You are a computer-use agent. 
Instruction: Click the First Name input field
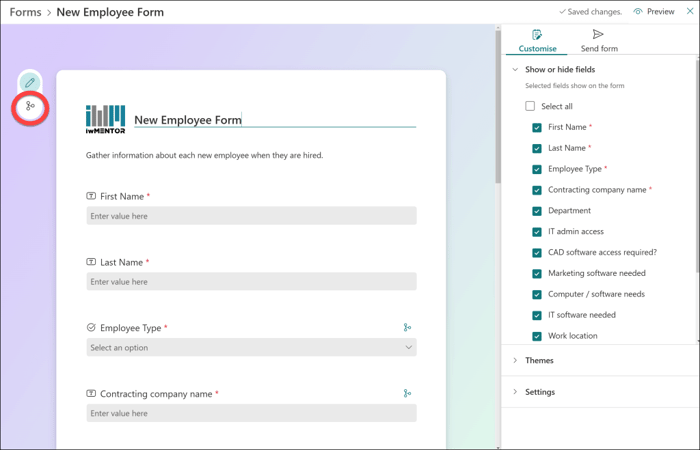(x=251, y=216)
